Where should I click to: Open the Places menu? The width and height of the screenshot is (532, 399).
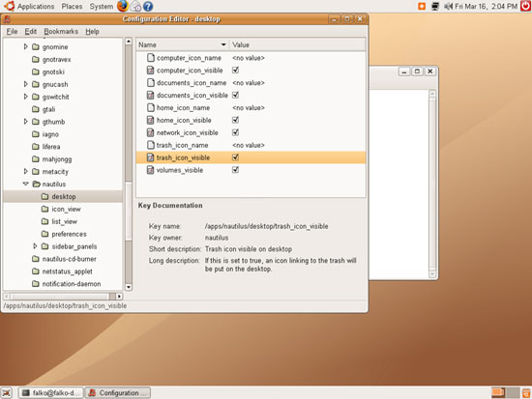72,6
